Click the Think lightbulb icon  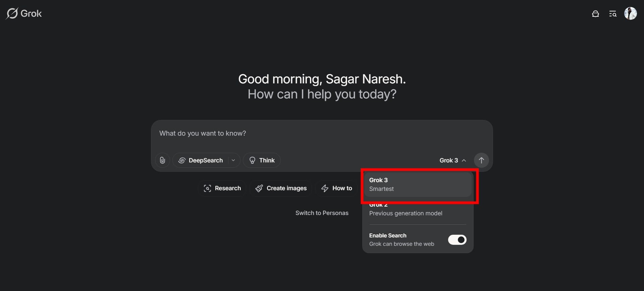coord(252,160)
